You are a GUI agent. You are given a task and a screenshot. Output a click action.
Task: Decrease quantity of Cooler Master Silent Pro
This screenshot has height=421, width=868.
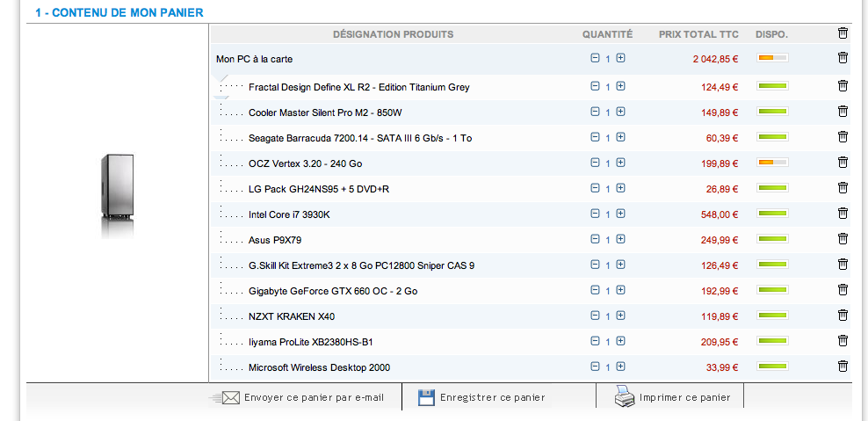click(x=595, y=112)
